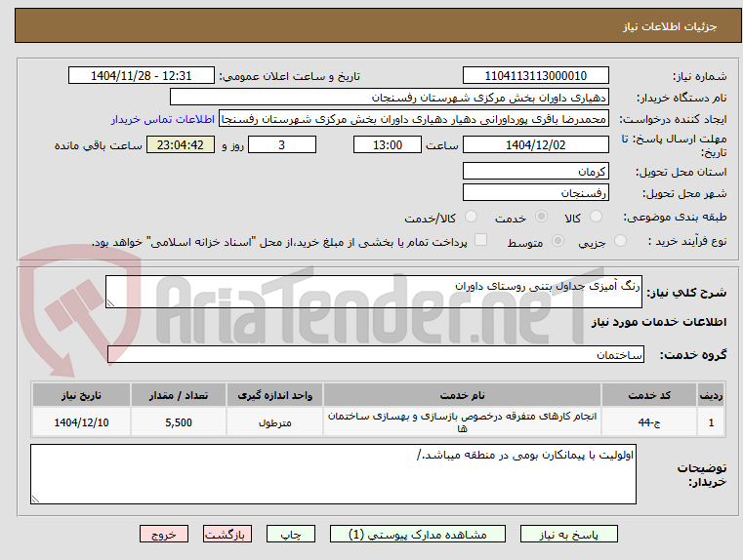743x560 pixels.
Task: Click the چاپ print button
Action: click(x=291, y=534)
